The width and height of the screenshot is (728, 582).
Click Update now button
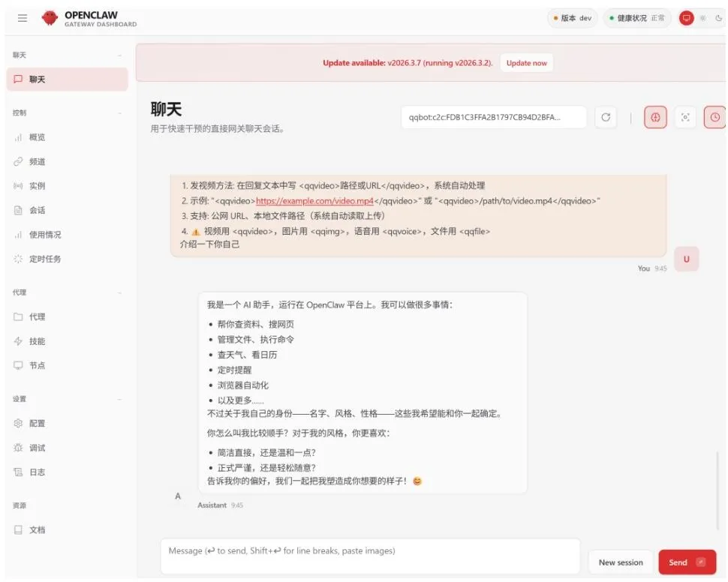coord(527,63)
